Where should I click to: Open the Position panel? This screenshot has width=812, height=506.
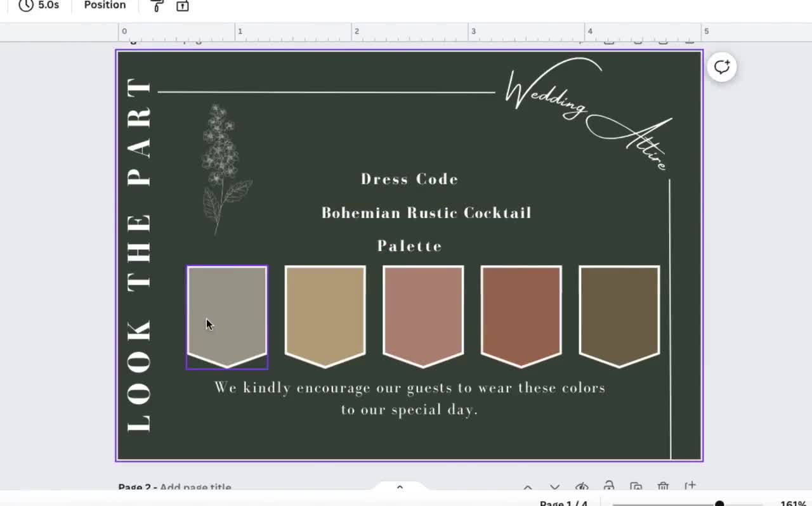tap(105, 5)
